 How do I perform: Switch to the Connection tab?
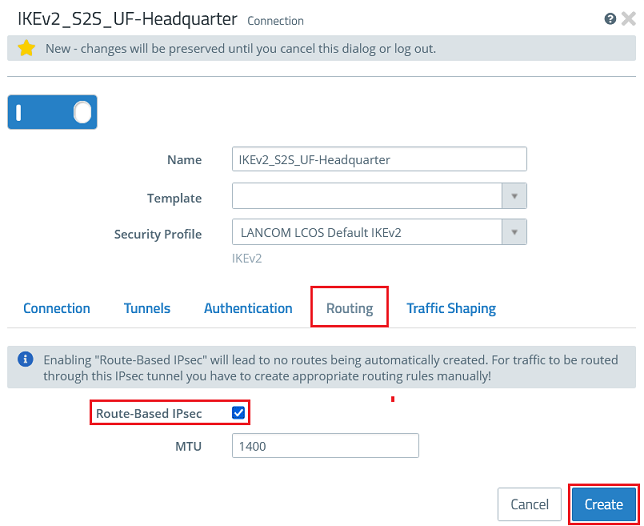click(57, 308)
